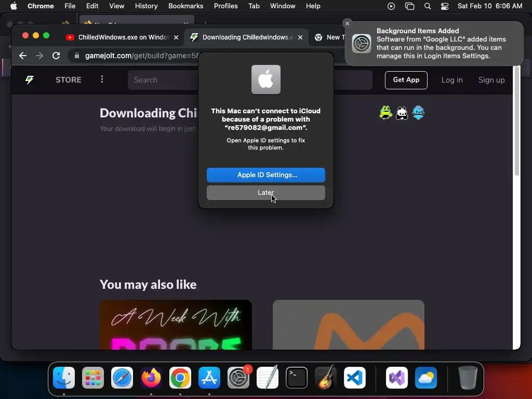Click the blue robot avatar
The height and width of the screenshot is (399, 532).
point(418,113)
